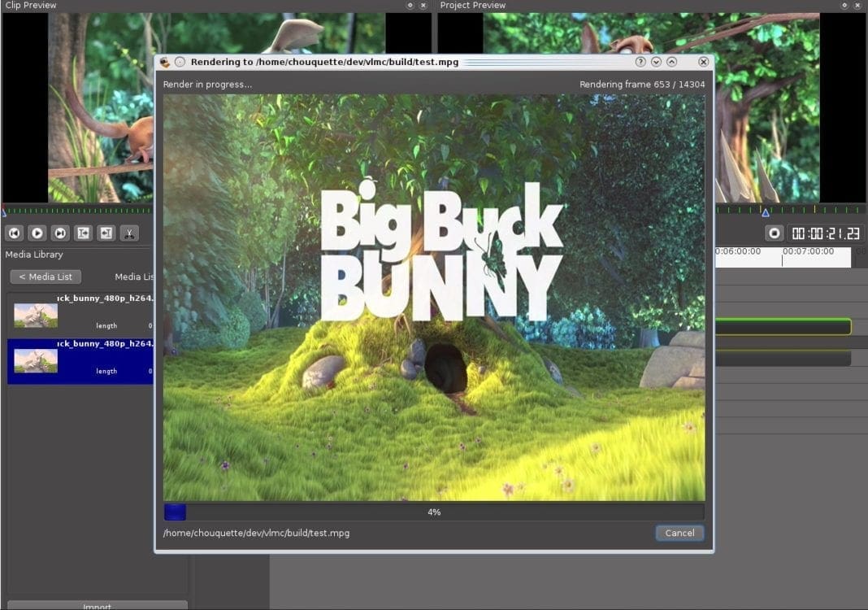Open help on the rendering dialog
This screenshot has width=868, height=610.
640,61
